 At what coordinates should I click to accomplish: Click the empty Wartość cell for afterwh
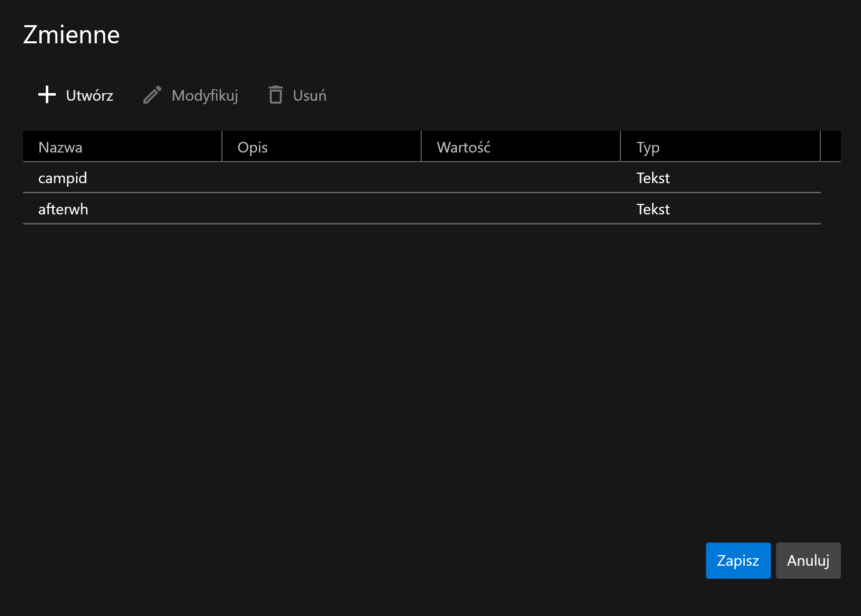coord(520,209)
